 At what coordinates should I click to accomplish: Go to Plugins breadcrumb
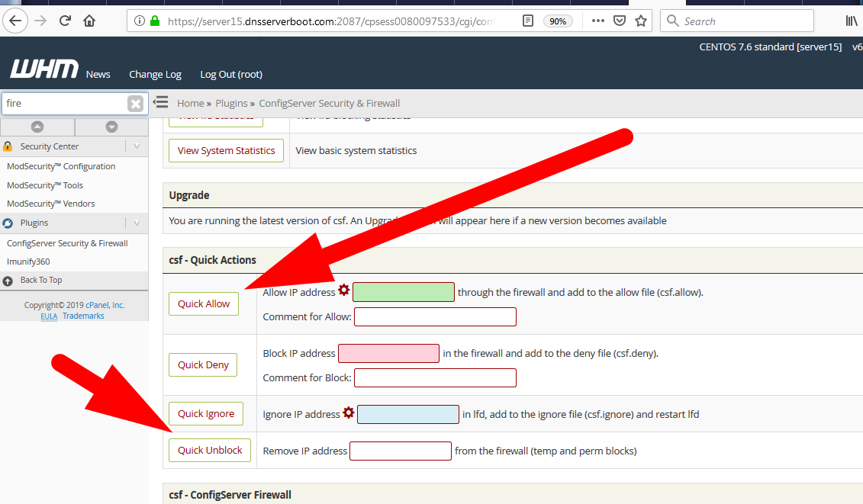tap(231, 104)
